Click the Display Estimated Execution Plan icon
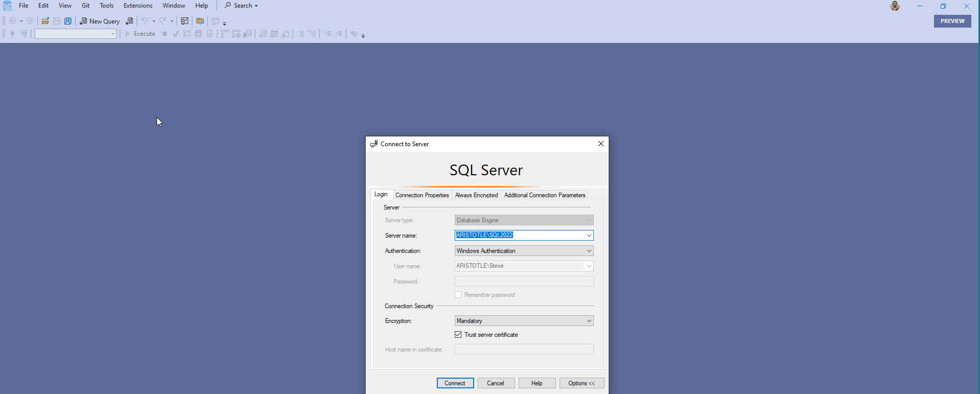Viewport: 980px width, 394px height. click(x=187, y=34)
